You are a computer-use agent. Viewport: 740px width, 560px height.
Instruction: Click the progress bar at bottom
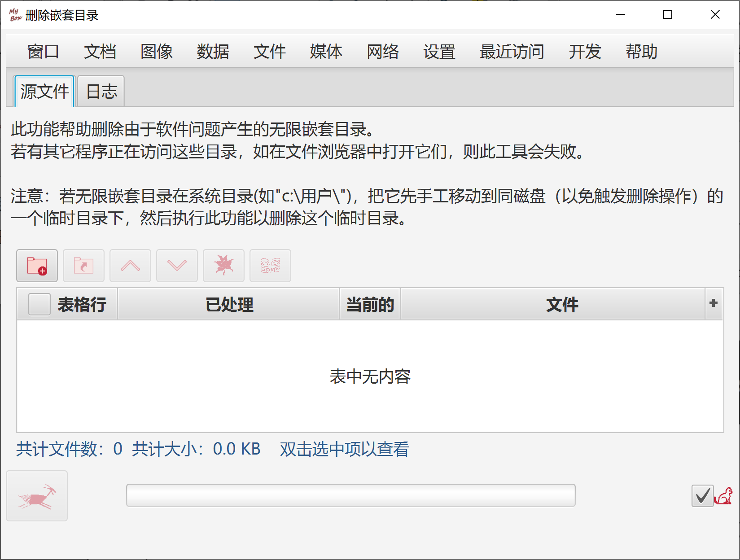350,495
